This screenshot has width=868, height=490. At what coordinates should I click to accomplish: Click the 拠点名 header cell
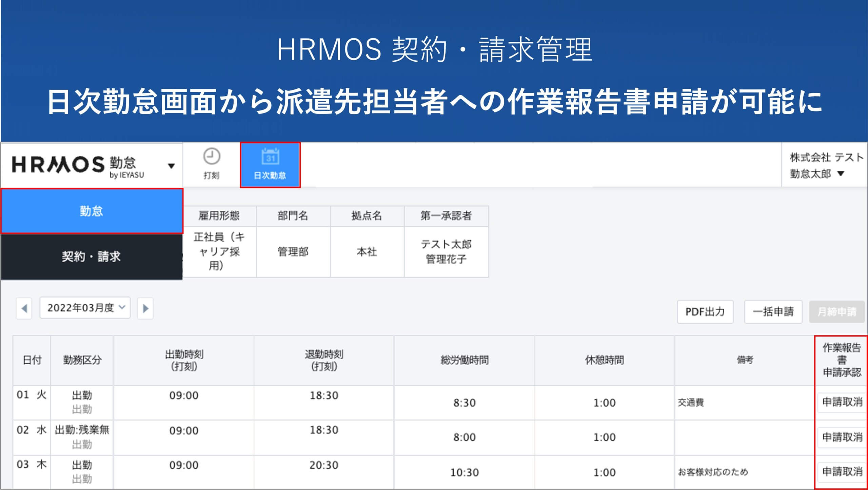[367, 216]
